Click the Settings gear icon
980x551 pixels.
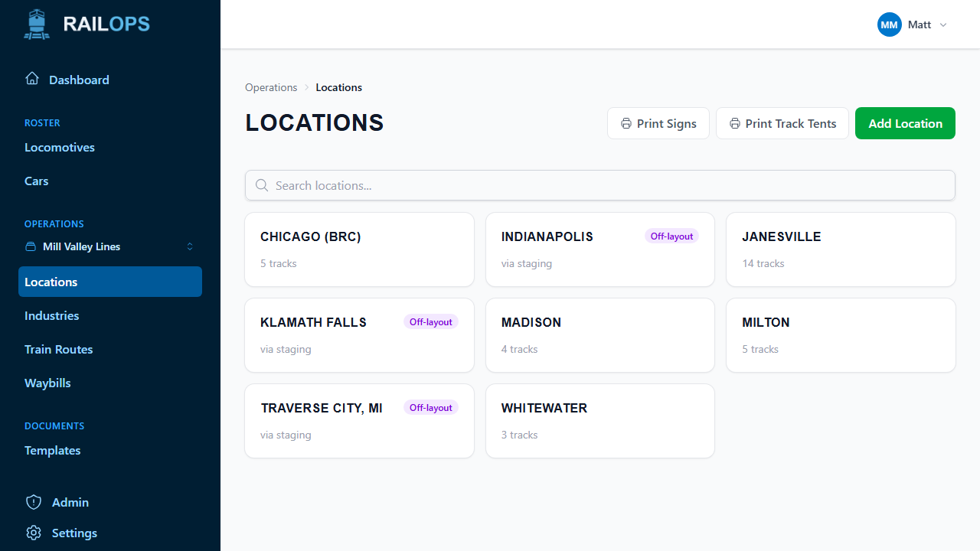click(x=34, y=533)
